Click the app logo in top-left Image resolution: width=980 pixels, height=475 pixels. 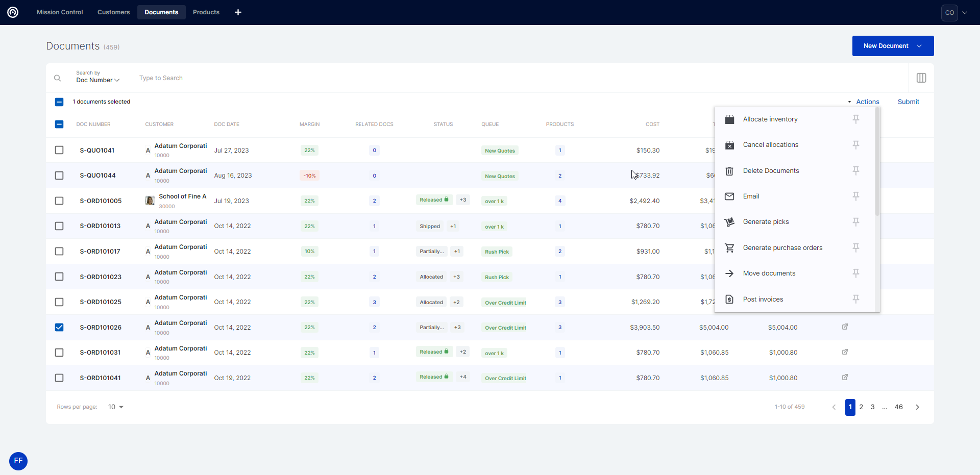click(13, 12)
